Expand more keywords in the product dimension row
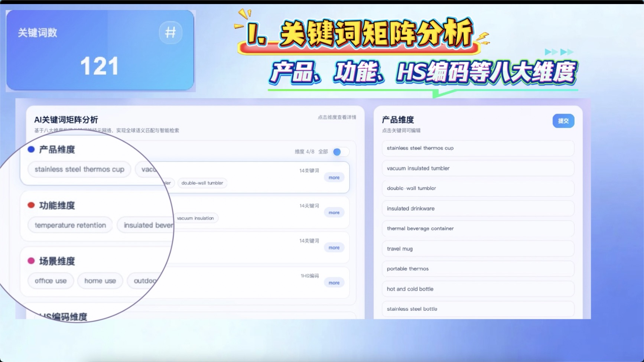 click(334, 177)
